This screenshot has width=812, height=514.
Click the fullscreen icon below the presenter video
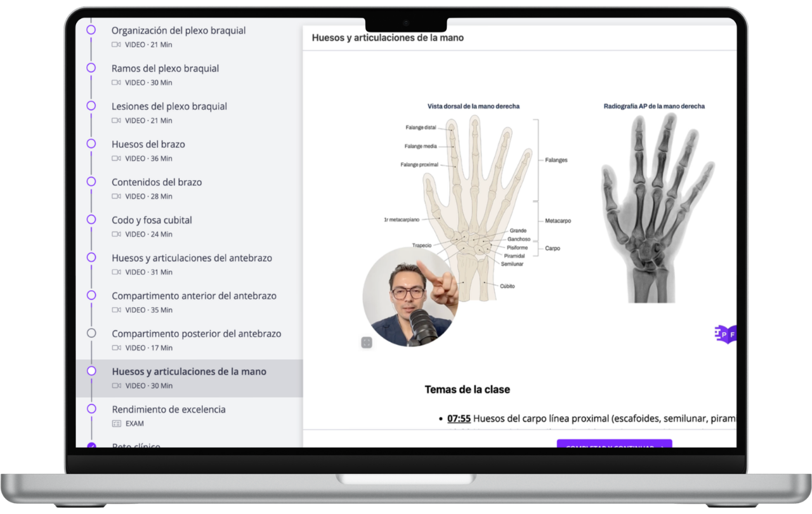pyautogui.click(x=367, y=343)
